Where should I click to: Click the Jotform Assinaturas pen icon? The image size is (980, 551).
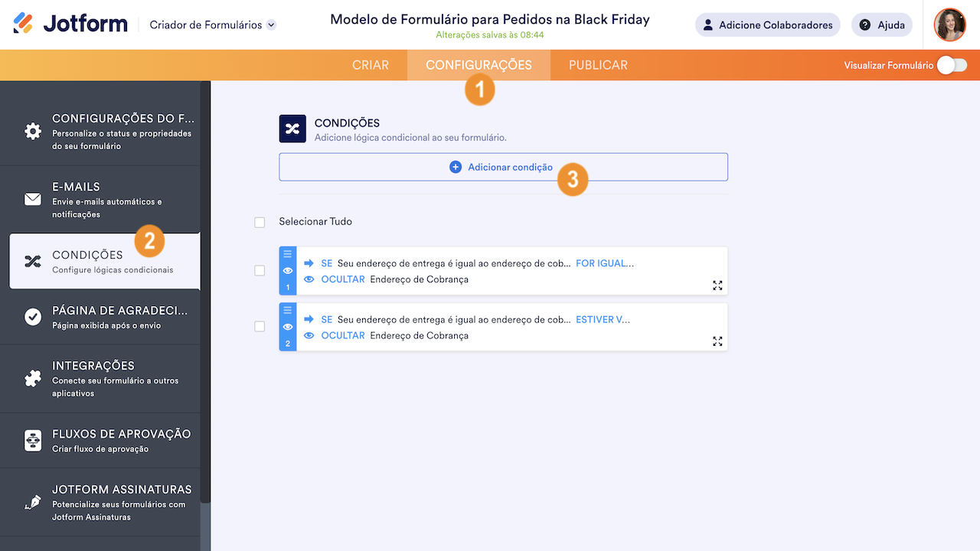tap(33, 502)
